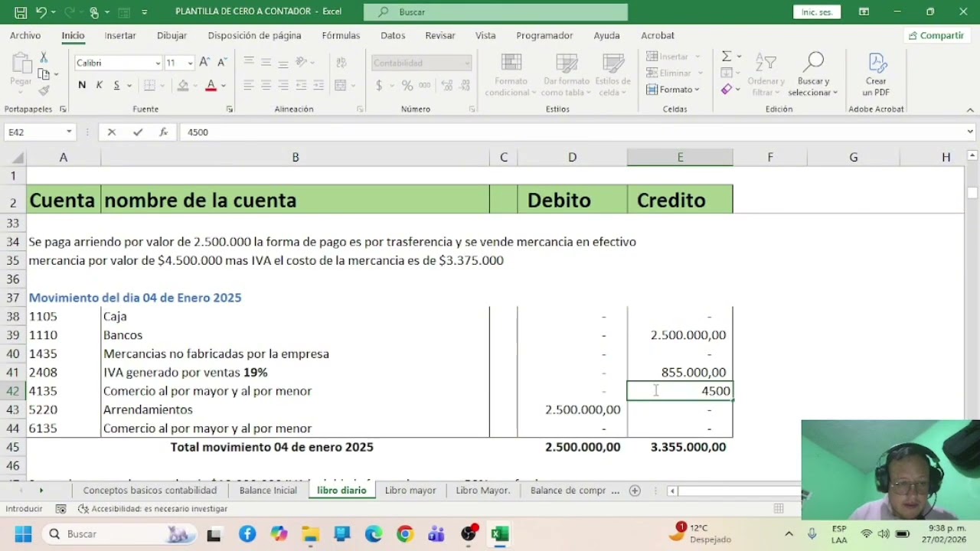Increase font size with the large A icon
Viewport: 980px width, 551px height.
point(204,63)
